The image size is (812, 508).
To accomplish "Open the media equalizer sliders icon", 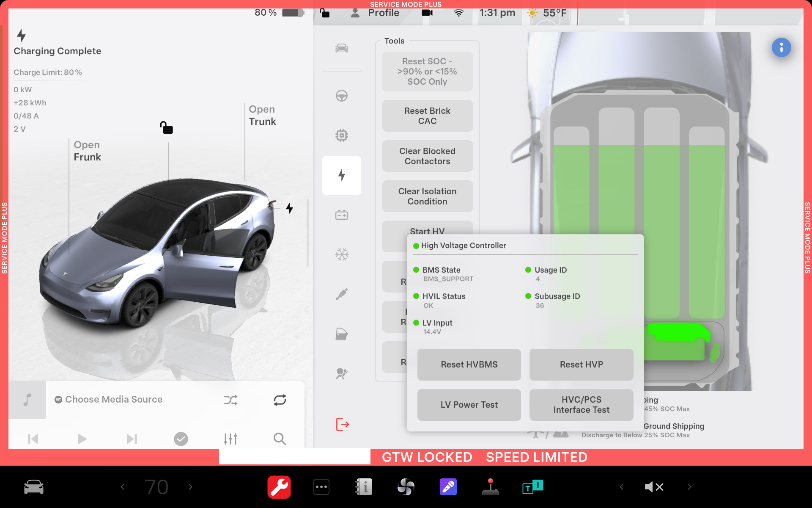I will [230, 439].
